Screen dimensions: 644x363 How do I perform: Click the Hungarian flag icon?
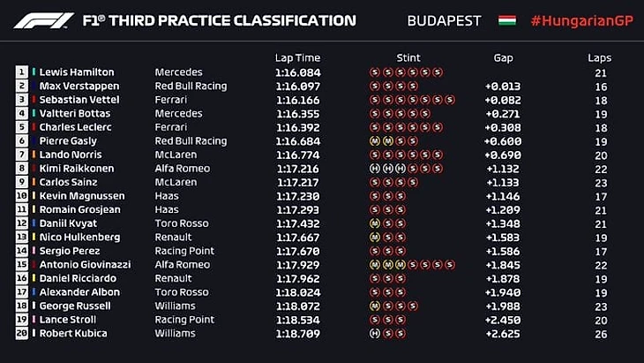tap(505, 20)
